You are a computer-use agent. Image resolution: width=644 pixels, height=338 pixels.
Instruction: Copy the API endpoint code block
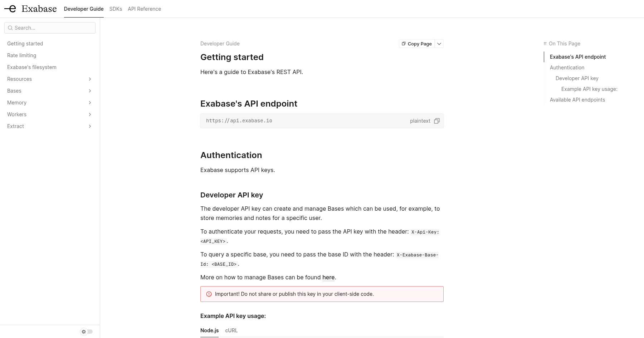436,121
